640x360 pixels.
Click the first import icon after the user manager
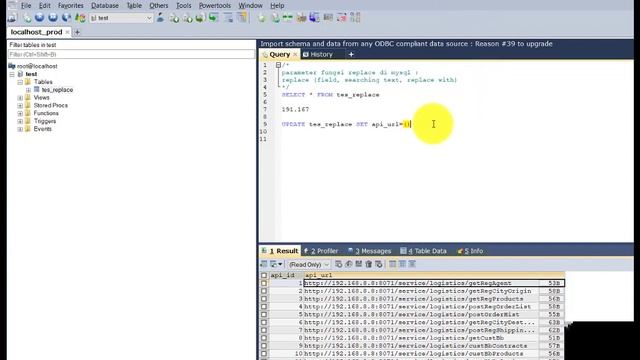point(174,18)
